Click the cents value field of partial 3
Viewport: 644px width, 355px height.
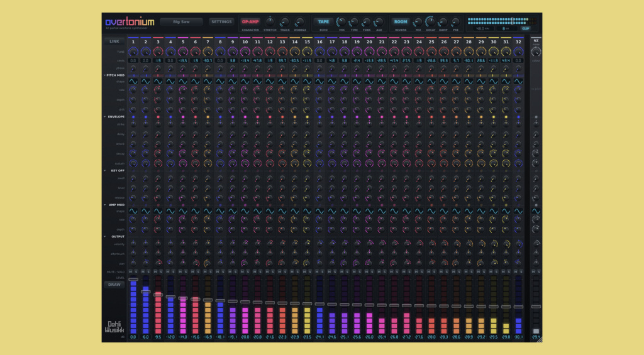(x=158, y=60)
